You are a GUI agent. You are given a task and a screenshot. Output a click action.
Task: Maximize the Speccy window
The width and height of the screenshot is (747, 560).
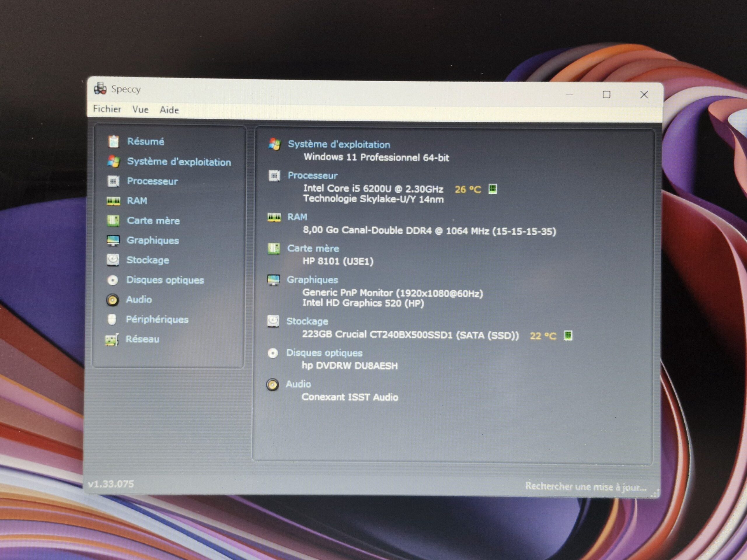click(x=607, y=94)
